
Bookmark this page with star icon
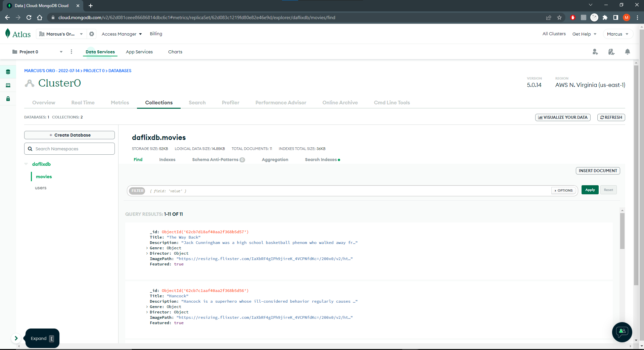point(559,17)
